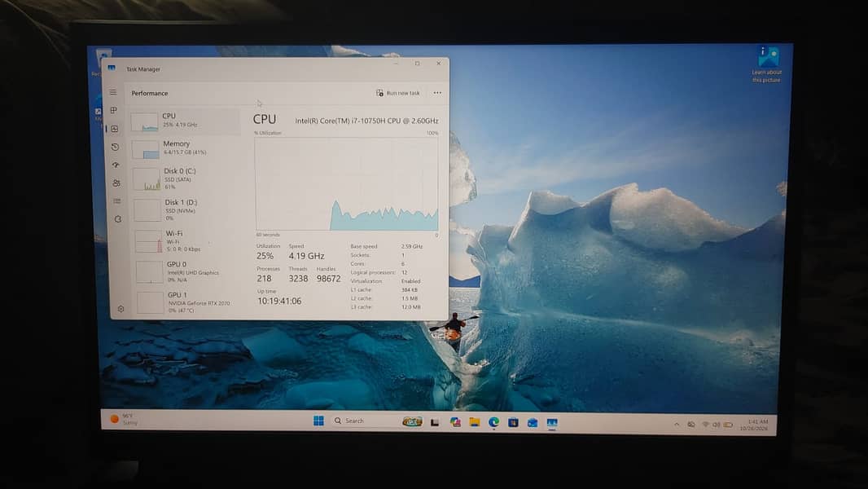
Task: Open the Processes page in sidebar
Action: (113, 110)
